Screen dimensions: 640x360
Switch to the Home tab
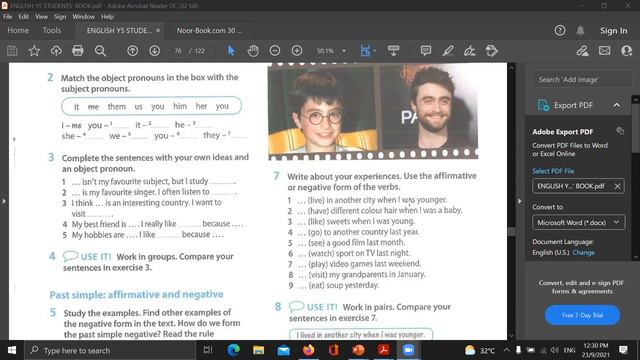click(18, 31)
